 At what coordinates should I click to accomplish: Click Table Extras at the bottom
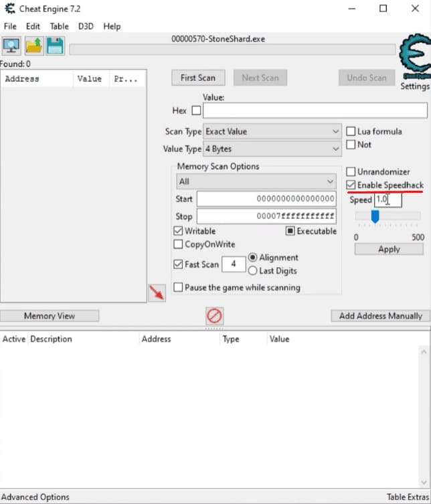(408, 497)
